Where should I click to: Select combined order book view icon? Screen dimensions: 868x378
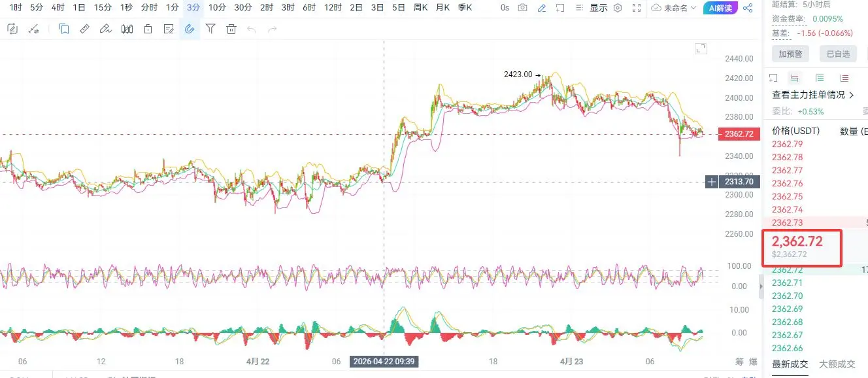click(x=794, y=78)
